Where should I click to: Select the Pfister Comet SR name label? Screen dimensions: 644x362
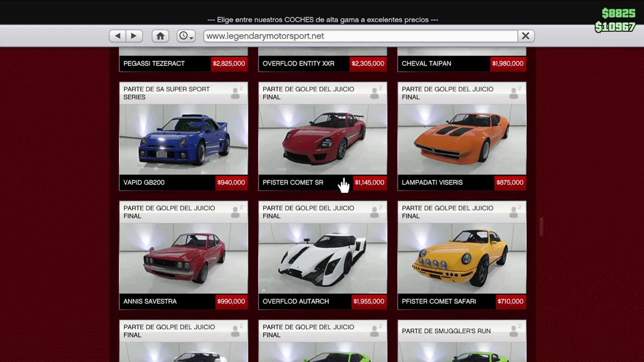293,183
